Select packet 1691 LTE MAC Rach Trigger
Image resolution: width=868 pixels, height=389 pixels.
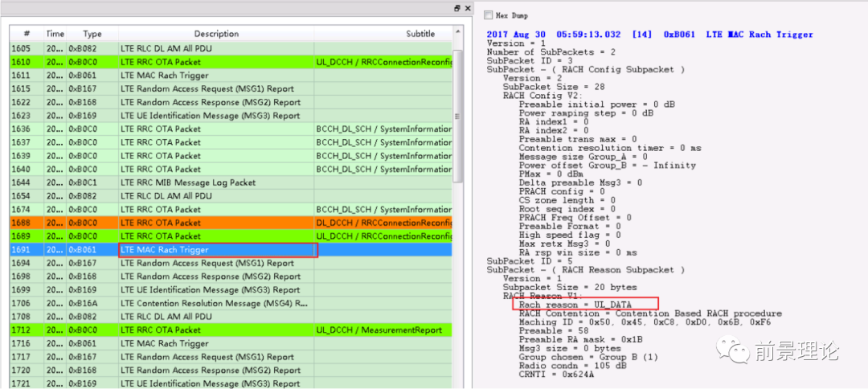[x=217, y=250]
